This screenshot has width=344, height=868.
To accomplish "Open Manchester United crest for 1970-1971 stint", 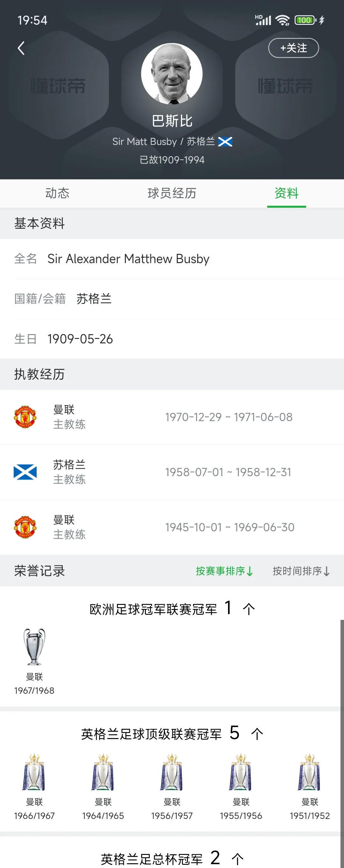I will pyautogui.click(x=25, y=417).
